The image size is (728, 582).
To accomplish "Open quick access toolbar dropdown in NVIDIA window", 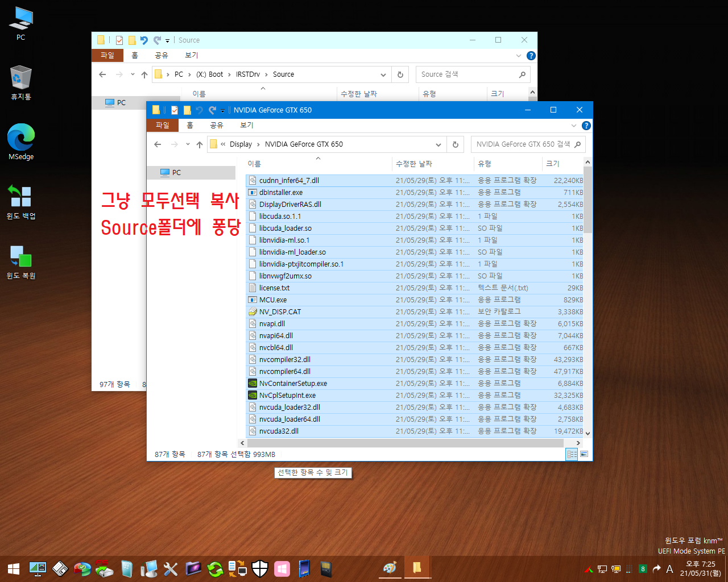I will click(x=223, y=110).
